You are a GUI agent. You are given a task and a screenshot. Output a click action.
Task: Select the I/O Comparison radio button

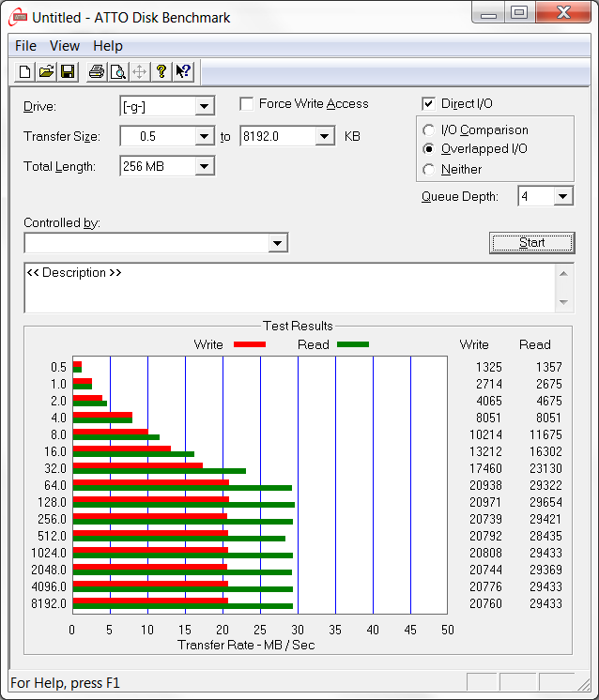coord(429,130)
